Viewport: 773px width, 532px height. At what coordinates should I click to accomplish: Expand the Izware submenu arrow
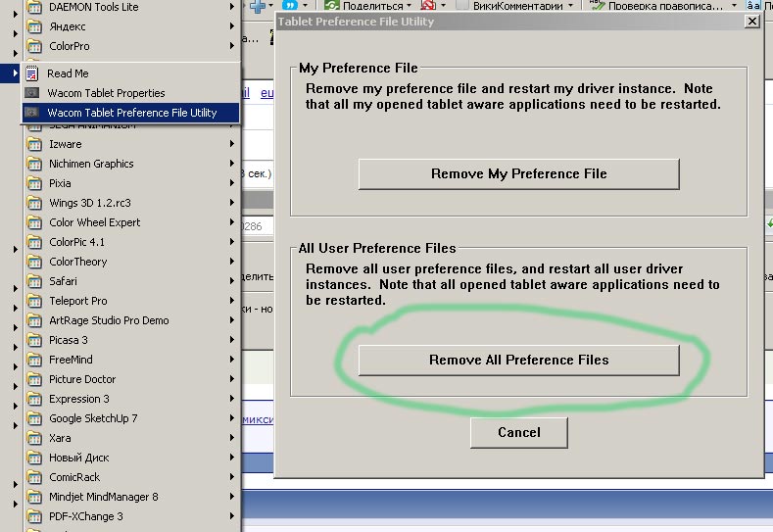[x=231, y=144]
